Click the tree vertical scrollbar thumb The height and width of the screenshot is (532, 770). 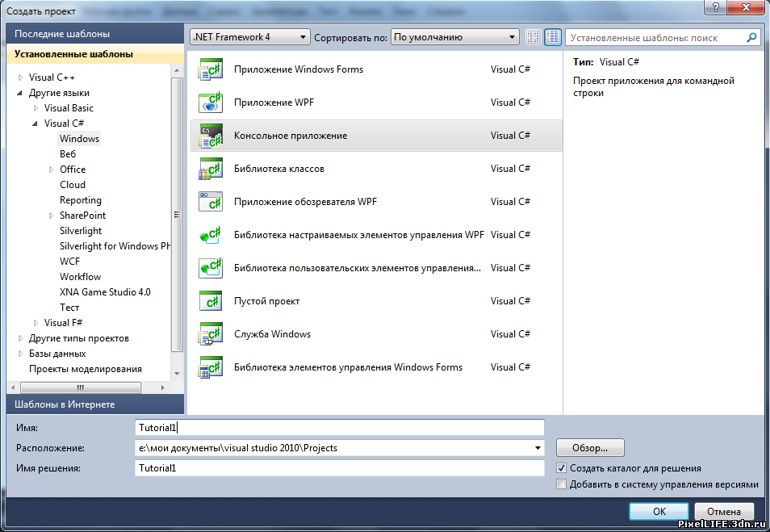click(x=177, y=215)
